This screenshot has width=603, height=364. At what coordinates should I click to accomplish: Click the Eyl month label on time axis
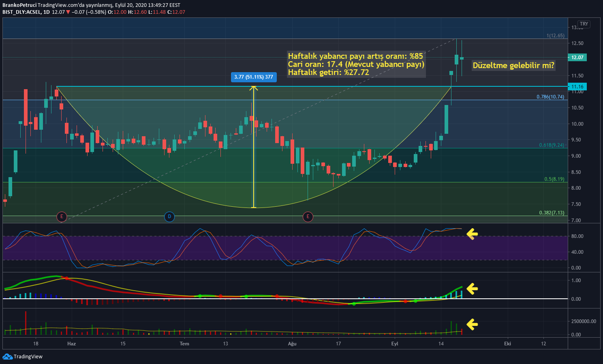tap(395, 344)
